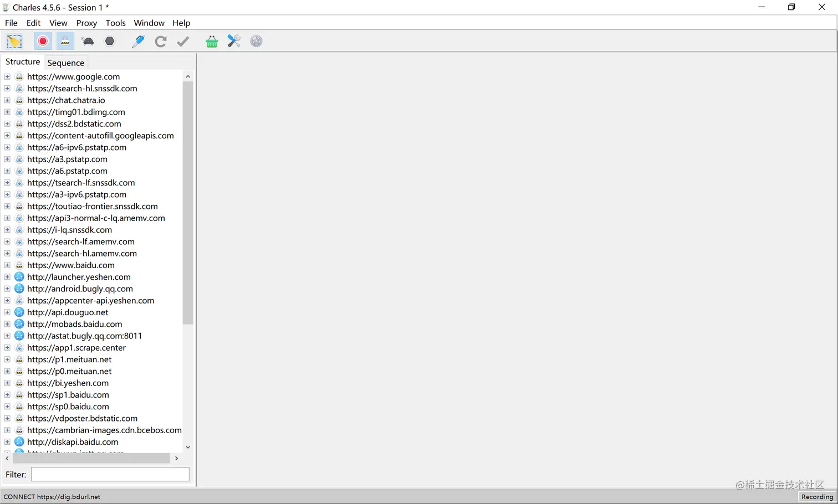Image resolution: width=838 pixels, height=504 pixels.
Task: Select https://p0.meituan.net host
Action: tap(69, 371)
